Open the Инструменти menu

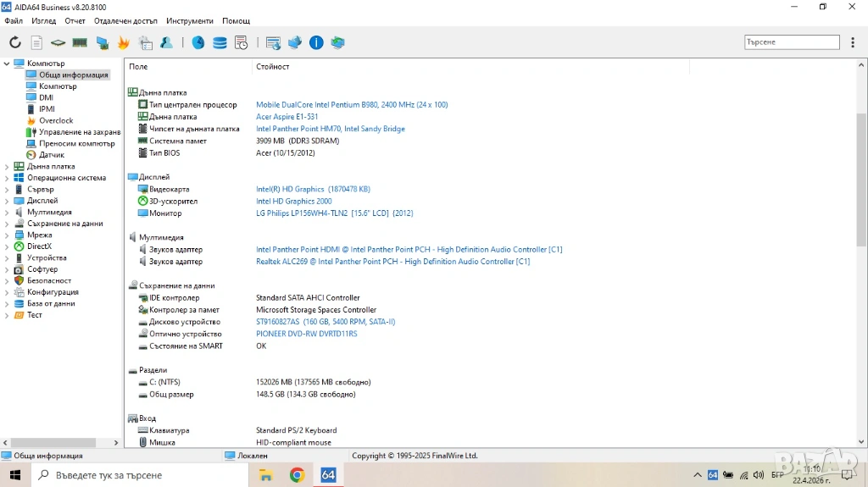pos(190,20)
